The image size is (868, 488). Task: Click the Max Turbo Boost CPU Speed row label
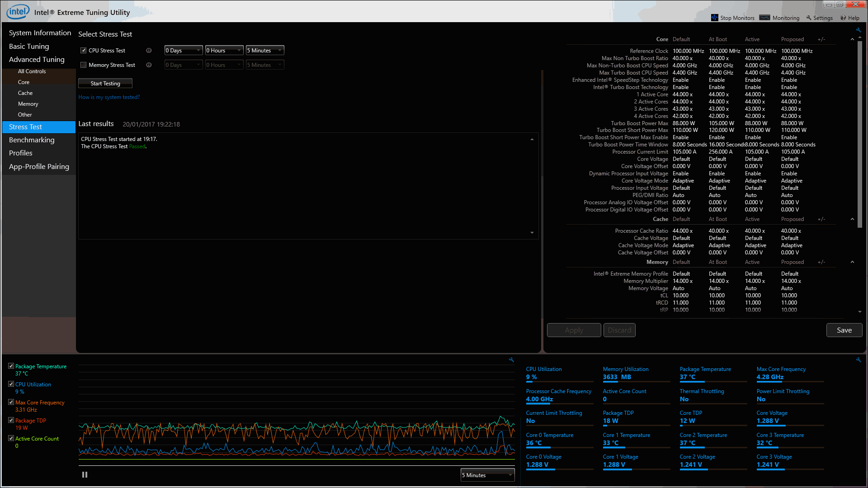(633, 72)
